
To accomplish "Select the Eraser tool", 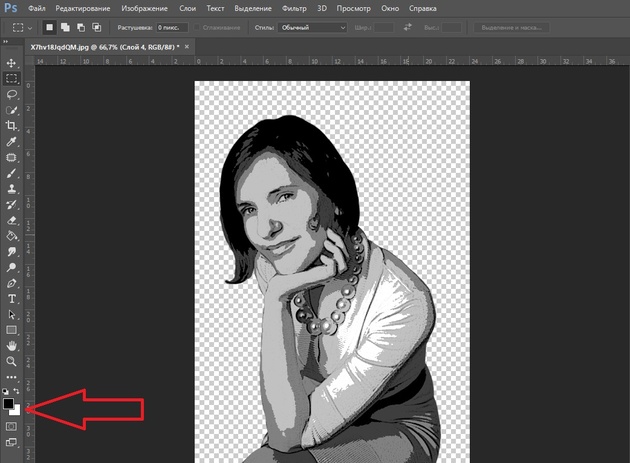I will point(11,220).
